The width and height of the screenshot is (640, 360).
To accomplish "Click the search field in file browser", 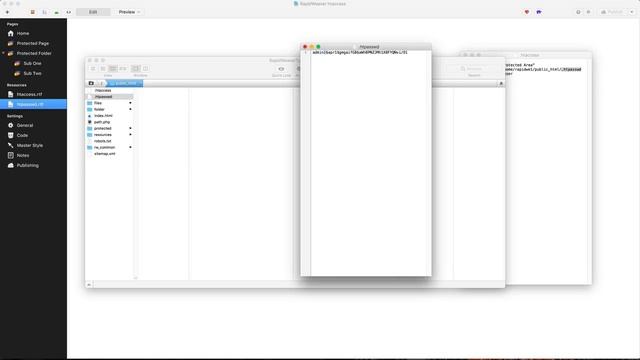I will (474, 69).
